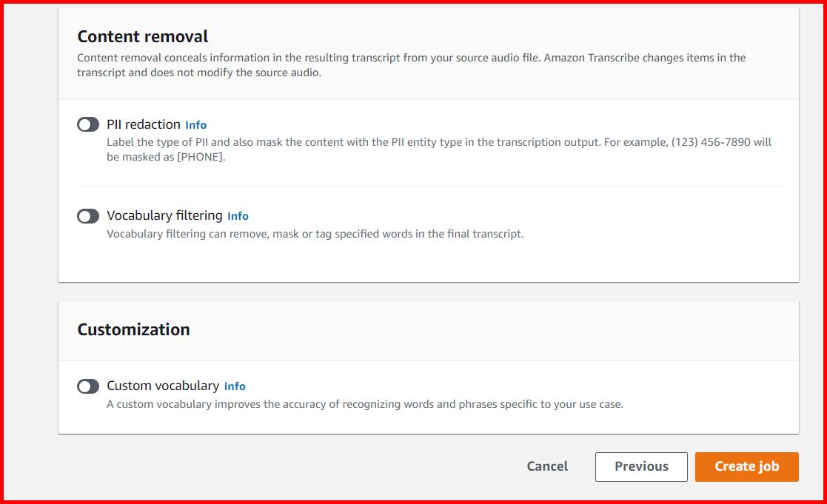Cancel the transcription job setup
The image size is (827, 504).
click(547, 466)
